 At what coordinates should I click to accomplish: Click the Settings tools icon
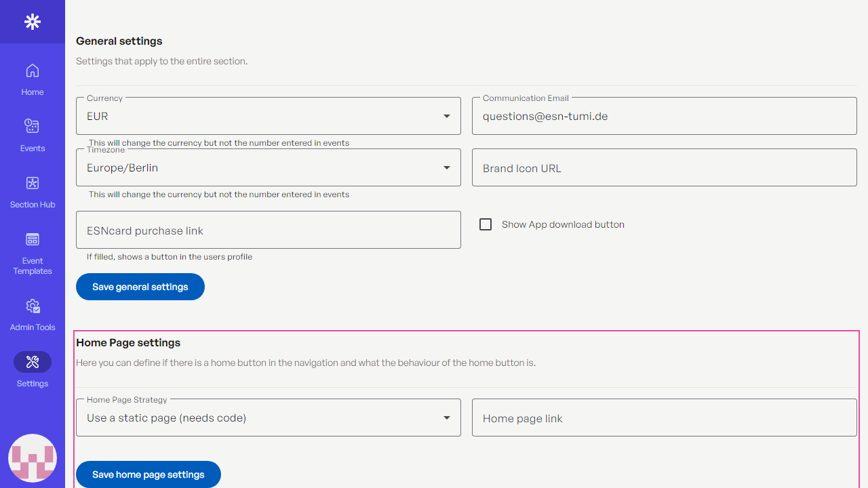point(32,362)
